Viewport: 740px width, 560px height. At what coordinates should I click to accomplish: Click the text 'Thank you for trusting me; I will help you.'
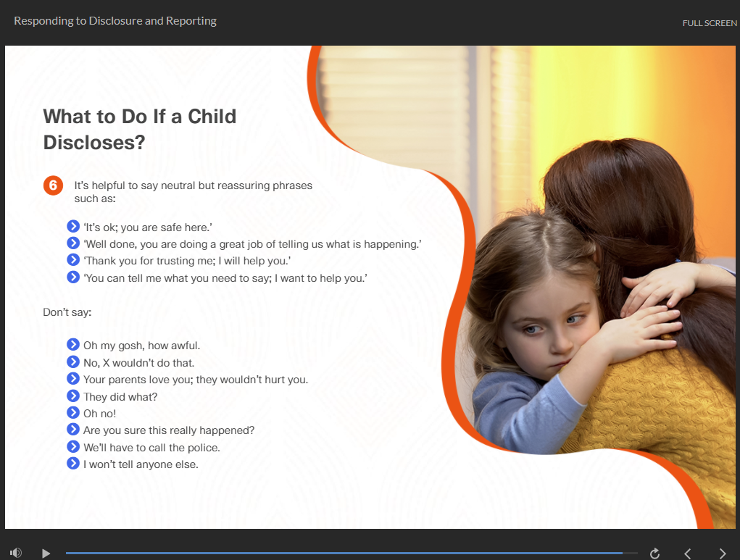(x=188, y=261)
